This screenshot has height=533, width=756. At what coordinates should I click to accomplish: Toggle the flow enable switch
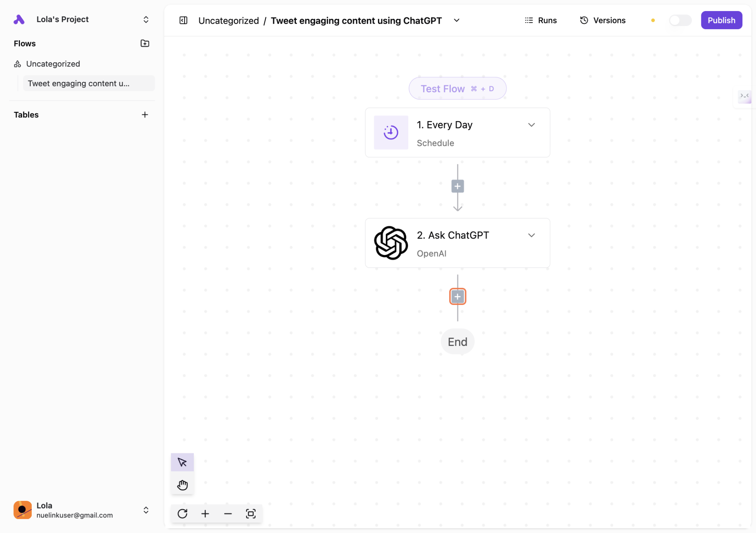(x=680, y=20)
